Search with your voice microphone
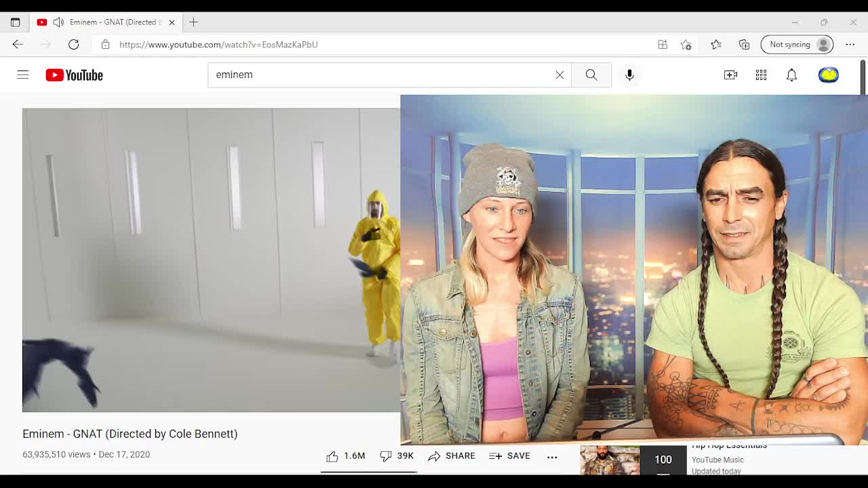The width and height of the screenshot is (868, 488). 629,75
